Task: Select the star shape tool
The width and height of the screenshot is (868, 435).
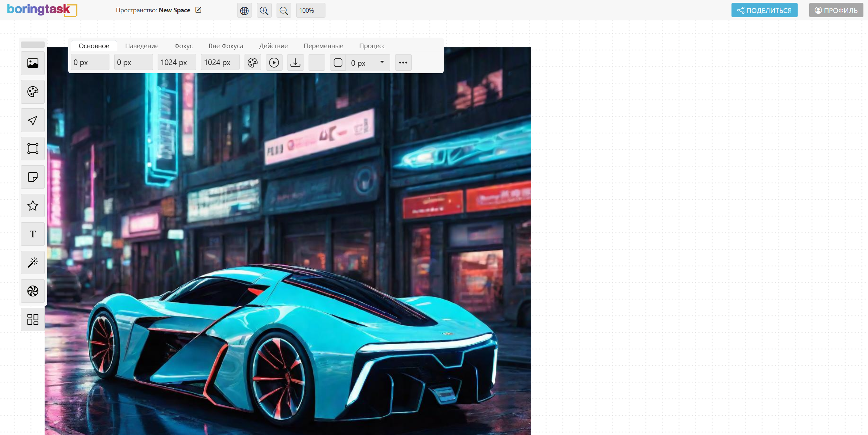Action: [33, 206]
